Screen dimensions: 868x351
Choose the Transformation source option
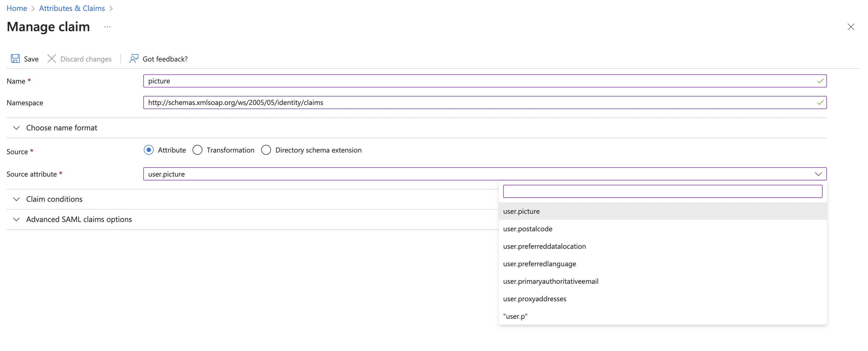coord(197,150)
